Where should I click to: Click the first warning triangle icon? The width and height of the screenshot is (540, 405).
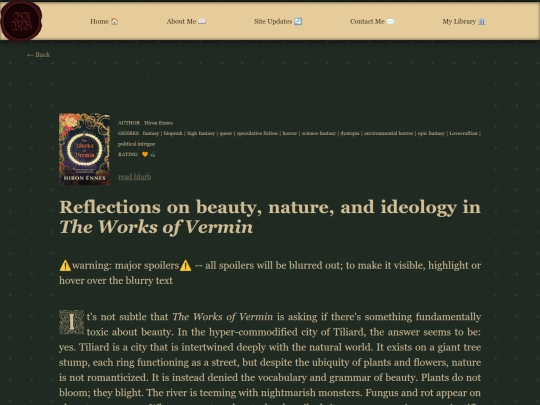65,266
